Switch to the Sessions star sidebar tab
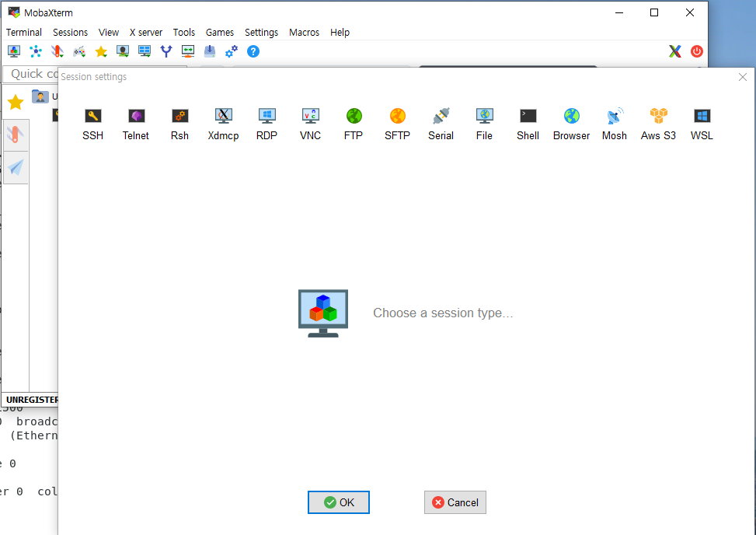The height and width of the screenshot is (535, 756). [16, 103]
